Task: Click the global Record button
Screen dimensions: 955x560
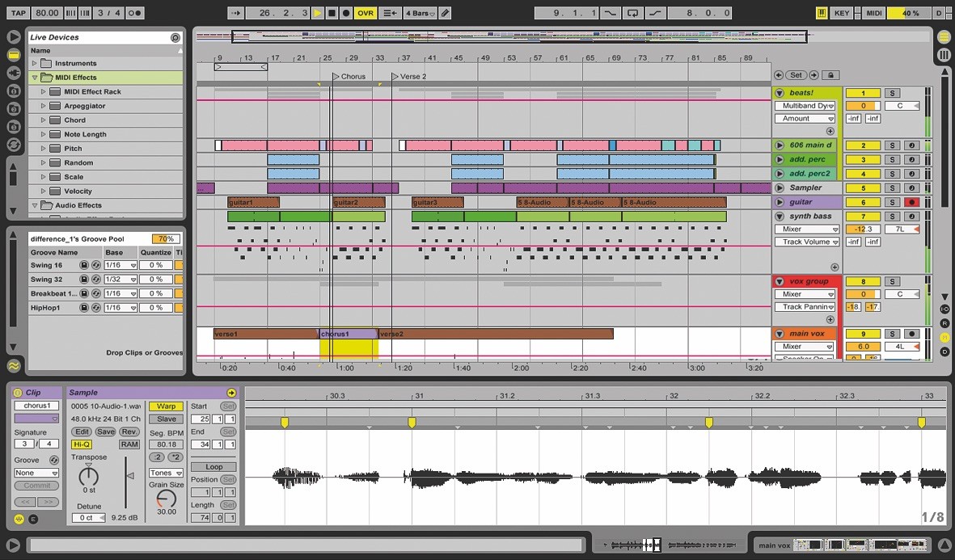Action: pyautogui.click(x=346, y=13)
